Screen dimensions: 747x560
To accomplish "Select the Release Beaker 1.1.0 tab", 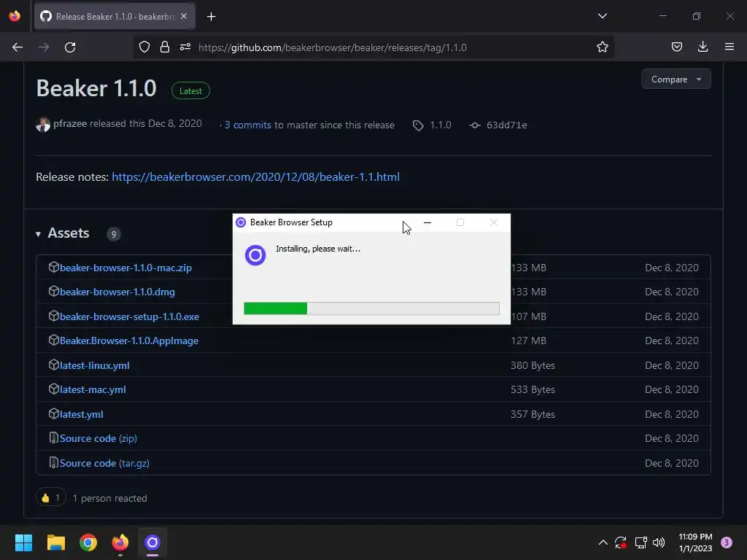I will (x=115, y=16).
